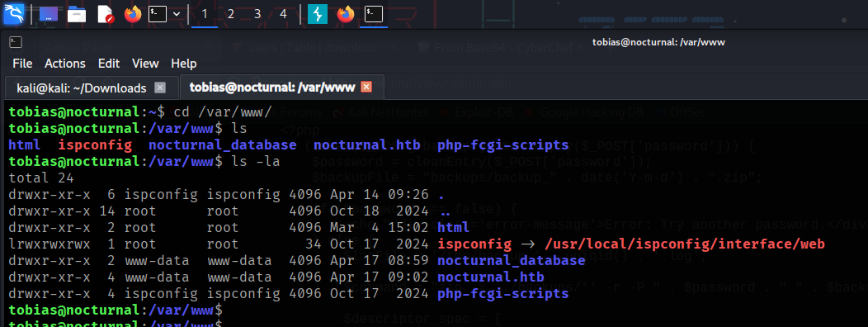Close the tobias@nocturnal /var/www tab

pos(366,88)
